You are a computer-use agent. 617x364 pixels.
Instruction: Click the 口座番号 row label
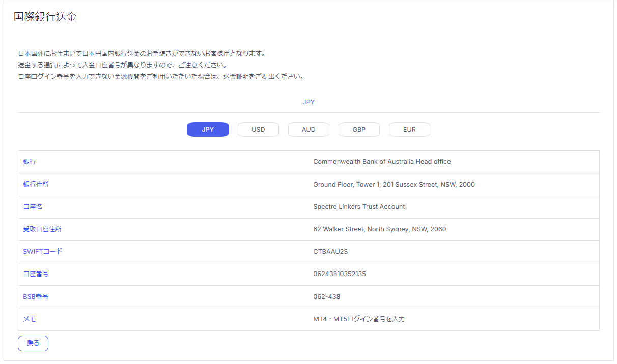point(36,274)
